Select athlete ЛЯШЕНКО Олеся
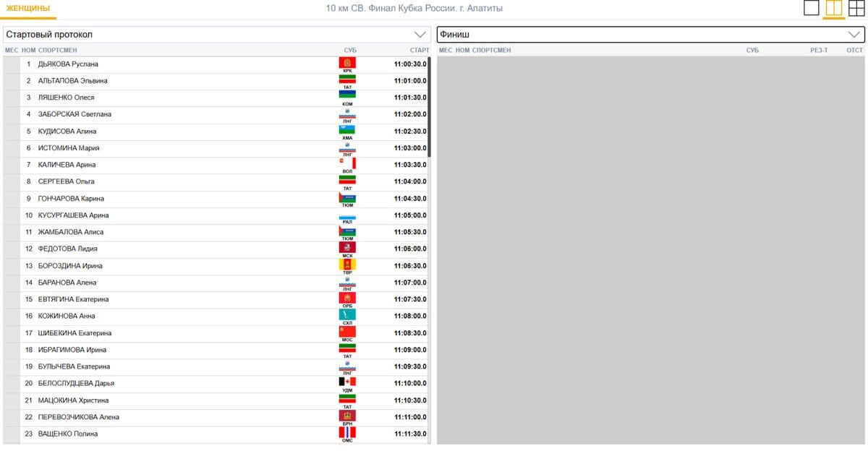This screenshot has height=456, width=868. [66, 98]
